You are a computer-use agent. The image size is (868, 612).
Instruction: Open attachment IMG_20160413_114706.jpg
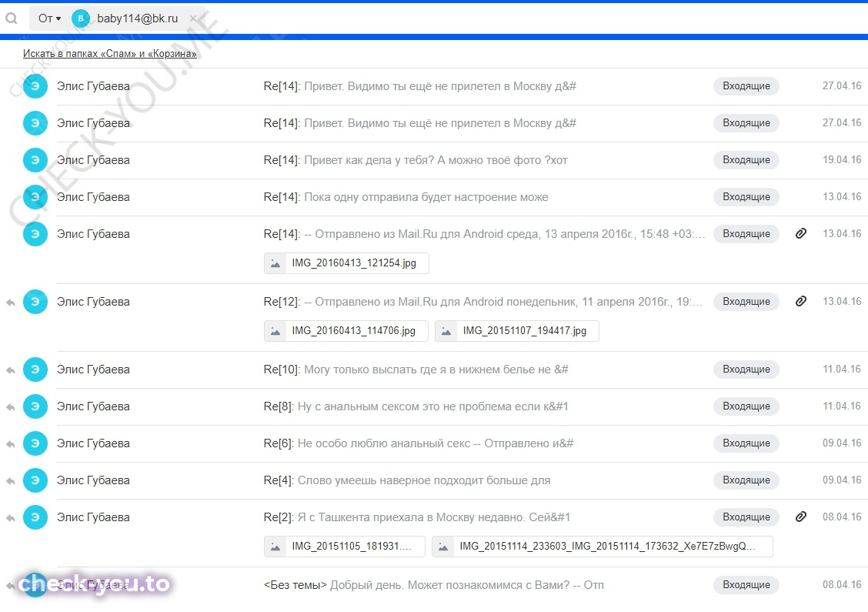(346, 331)
